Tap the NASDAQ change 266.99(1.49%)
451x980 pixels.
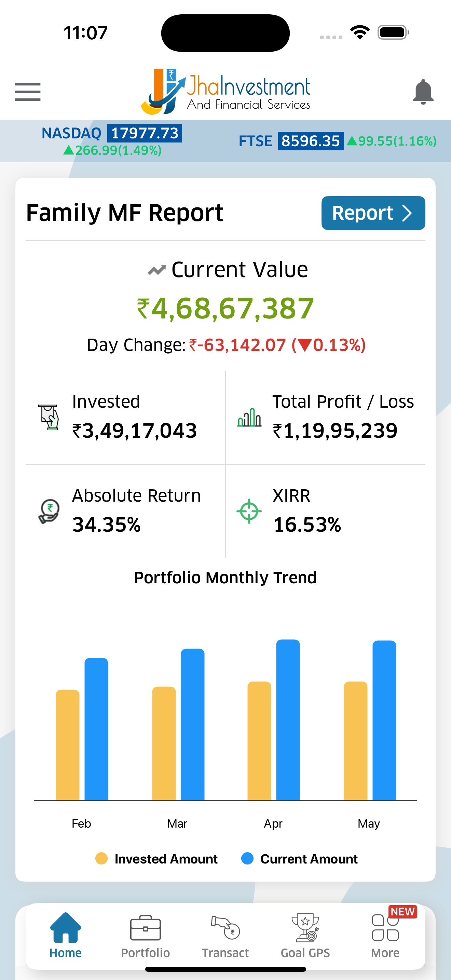tap(112, 151)
